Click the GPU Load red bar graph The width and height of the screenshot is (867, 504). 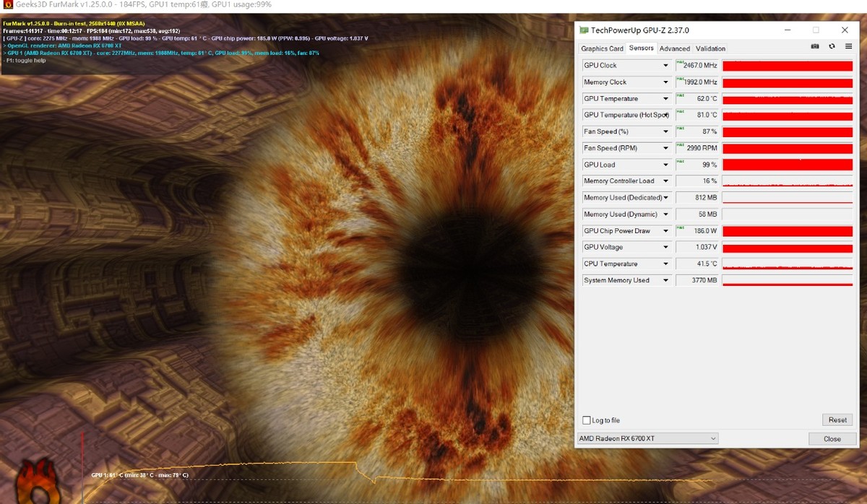[x=787, y=164]
